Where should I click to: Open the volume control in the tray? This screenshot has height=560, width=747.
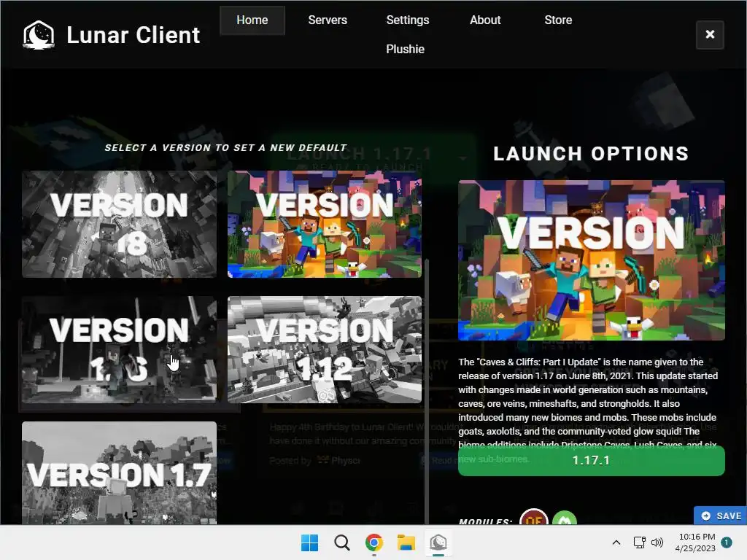(657, 542)
